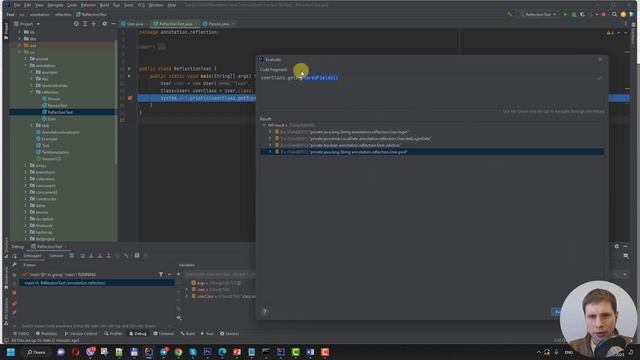Click the warnings indicator at editor top right

[610, 33]
